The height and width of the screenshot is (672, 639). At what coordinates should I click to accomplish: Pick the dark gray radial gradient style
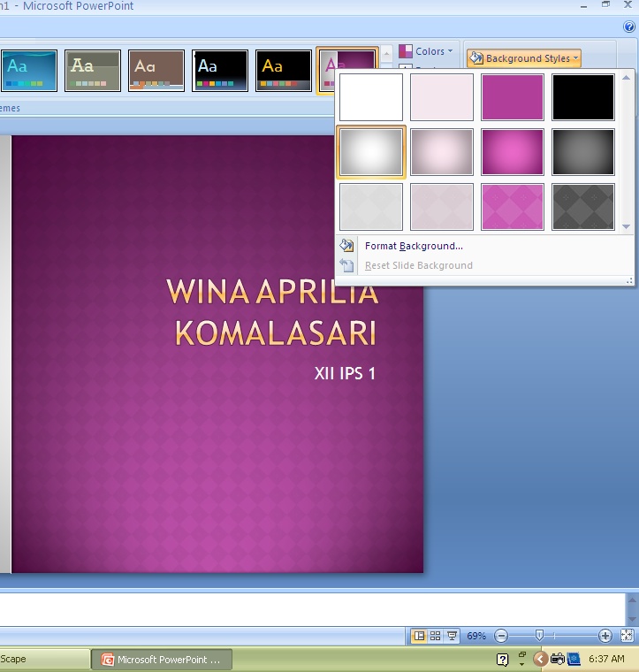583,152
